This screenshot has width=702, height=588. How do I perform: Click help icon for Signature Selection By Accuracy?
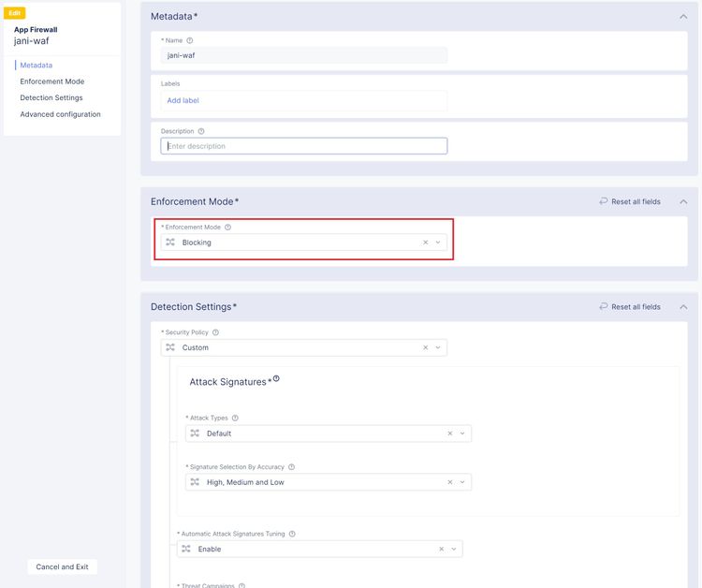click(x=292, y=467)
